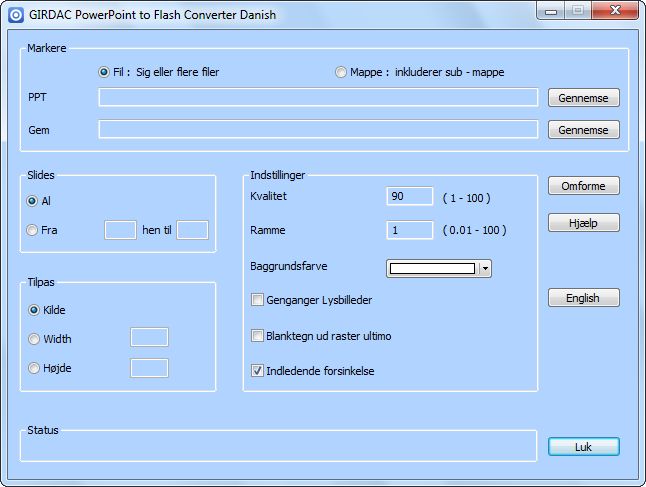Screen dimensions: 646x487
Task: Click the Højde value input box
Action: pyautogui.click(x=149, y=368)
